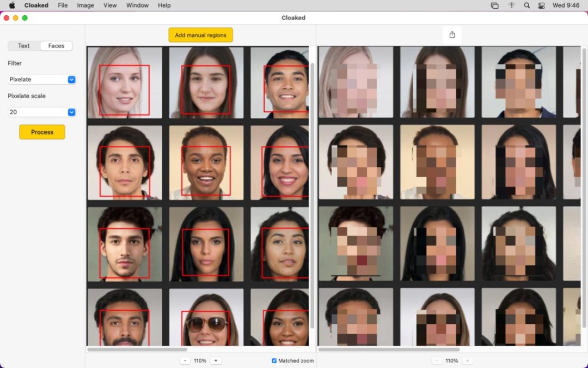This screenshot has height=368, width=588.
Task: Zoom in with the left panel plus button
Action: pos(216,361)
